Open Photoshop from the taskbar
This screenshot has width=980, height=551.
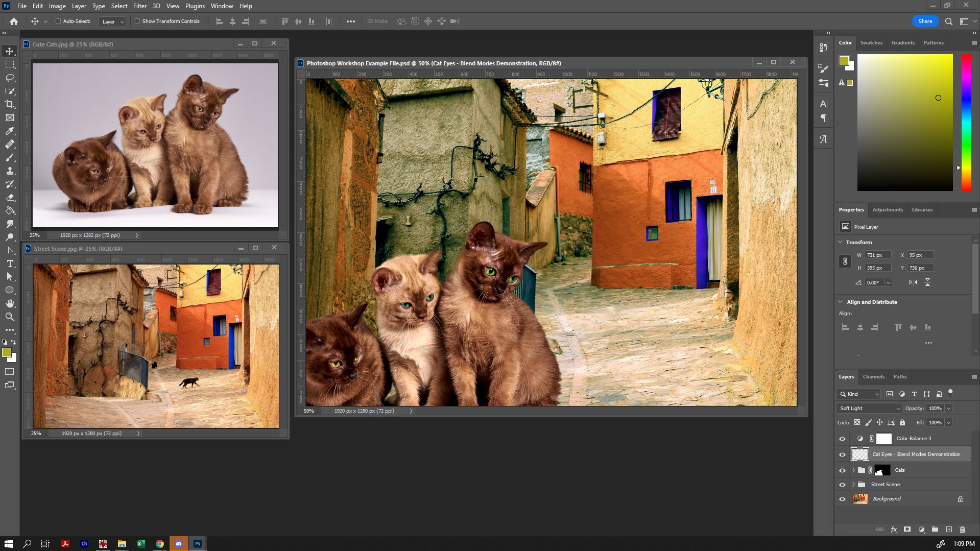point(197,543)
